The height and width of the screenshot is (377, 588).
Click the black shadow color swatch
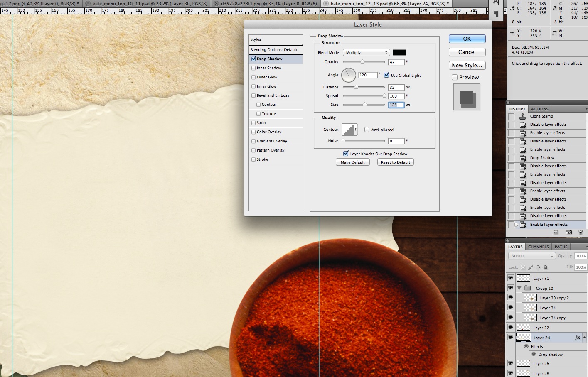point(399,52)
